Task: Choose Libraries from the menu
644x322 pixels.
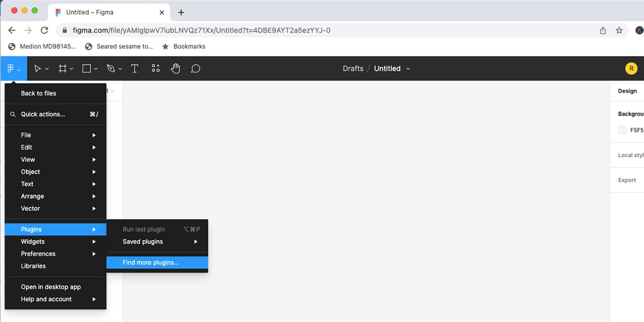Action: tap(56, 266)
